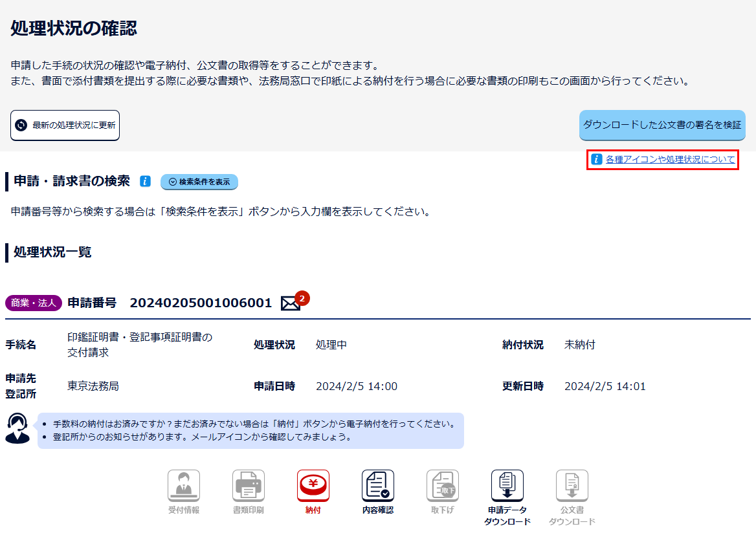
Task: Open 各種アイコンや処理状況について link
Action: [x=670, y=159]
